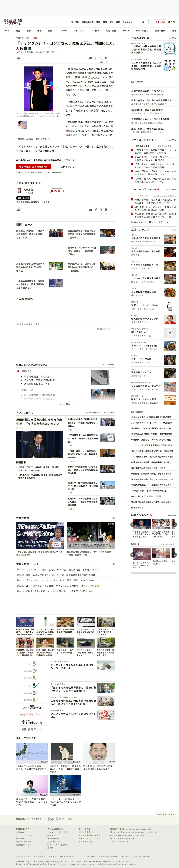The height and width of the screenshot is (868, 179).
Task: Open the 4:51 Kishida video thumbnail
Action: pos(142,524)
